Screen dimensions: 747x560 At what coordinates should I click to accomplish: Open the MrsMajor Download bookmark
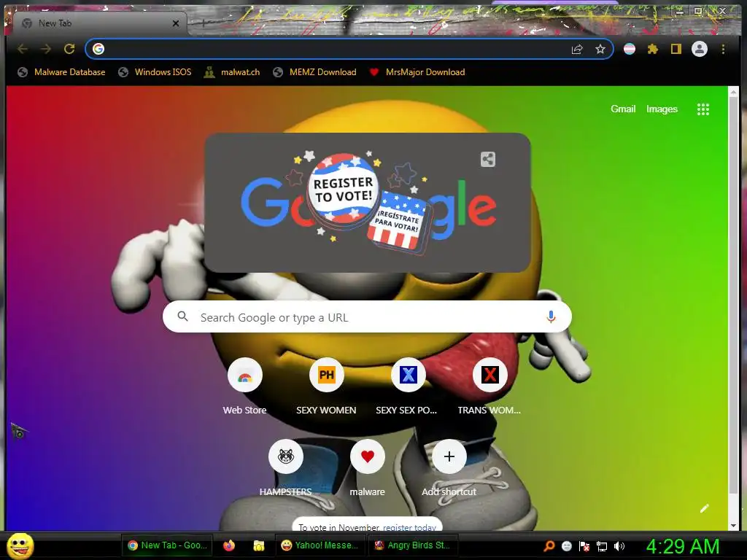pos(417,72)
